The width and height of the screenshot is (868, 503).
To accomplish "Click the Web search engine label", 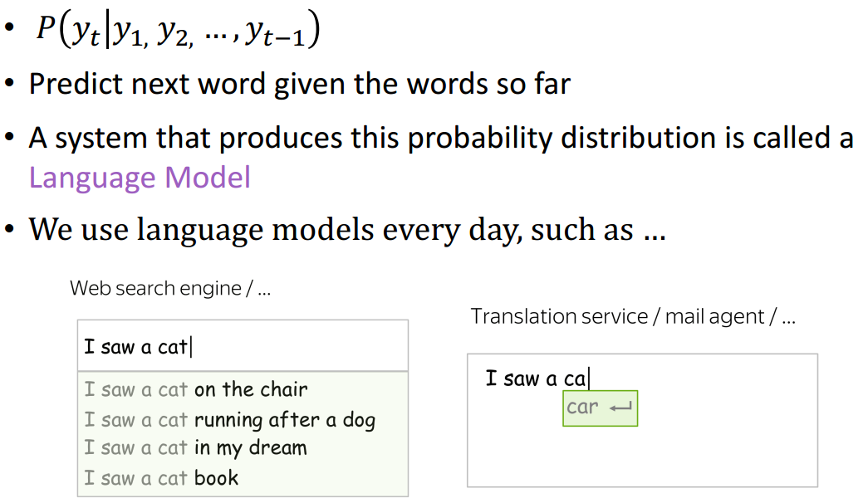I will tap(170, 289).
